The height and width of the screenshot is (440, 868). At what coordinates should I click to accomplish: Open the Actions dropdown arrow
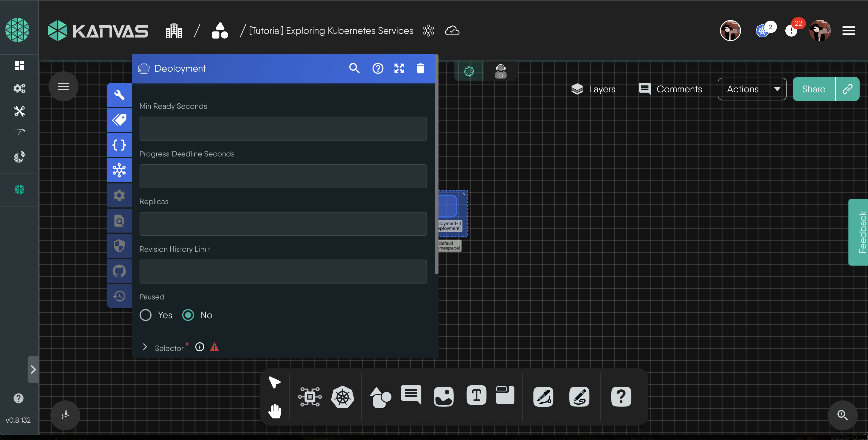pyautogui.click(x=777, y=89)
